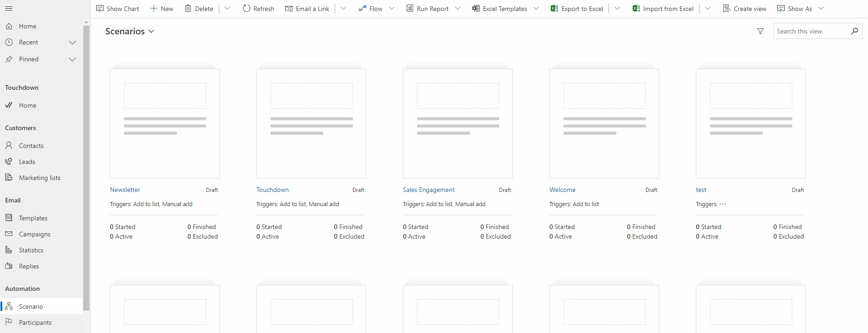Click the Refresh toolbar icon
The image size is (868, 333).
(247, 8)
